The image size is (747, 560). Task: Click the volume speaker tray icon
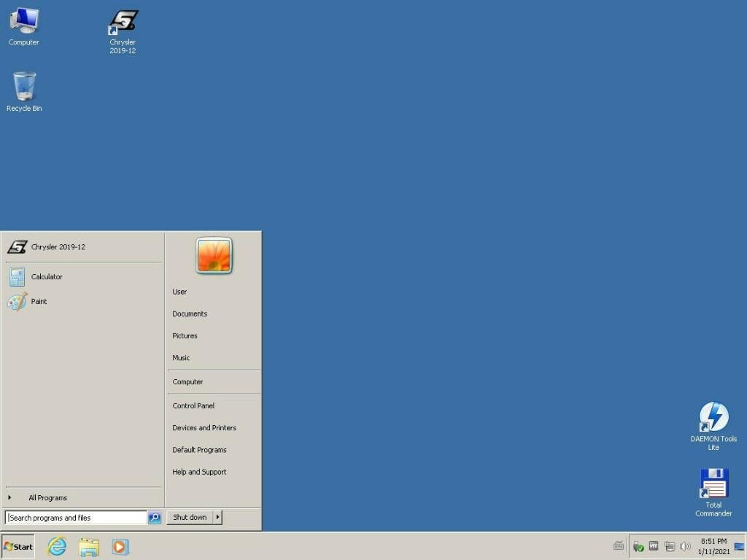pyautogui.click(x=685, y=546)
